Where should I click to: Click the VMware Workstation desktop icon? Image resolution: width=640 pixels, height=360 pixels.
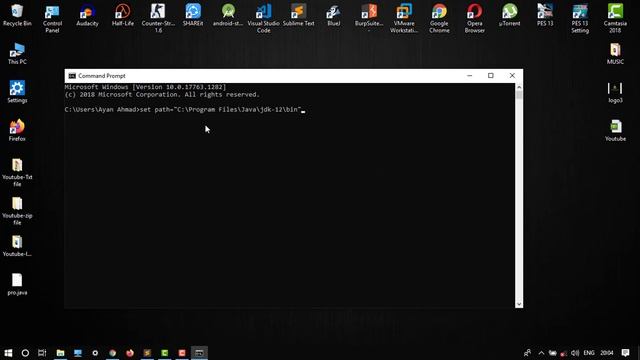tap(404, 19)
